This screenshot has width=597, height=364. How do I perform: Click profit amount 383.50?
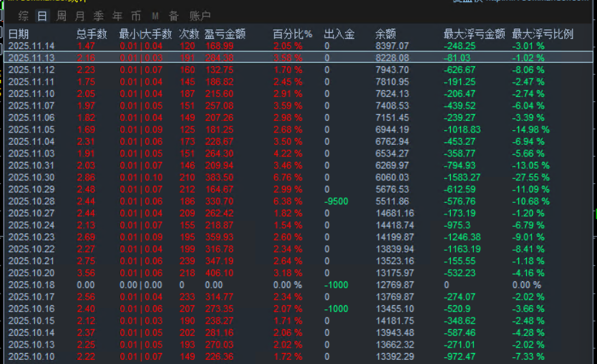click(219, 178)
